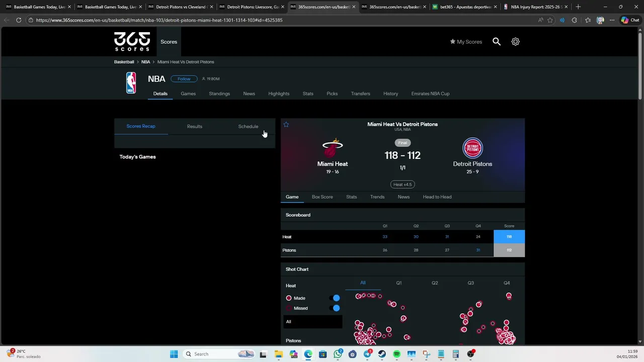Viewport: 644px width, 362px height.
Task: Click the browser address bar URL
Action: (x=159, y=20)
